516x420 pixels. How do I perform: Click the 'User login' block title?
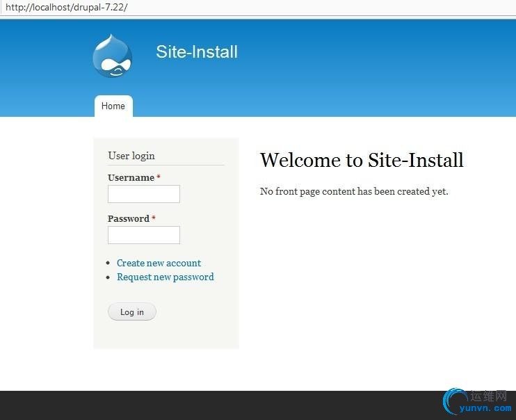[x=131, y=156]
